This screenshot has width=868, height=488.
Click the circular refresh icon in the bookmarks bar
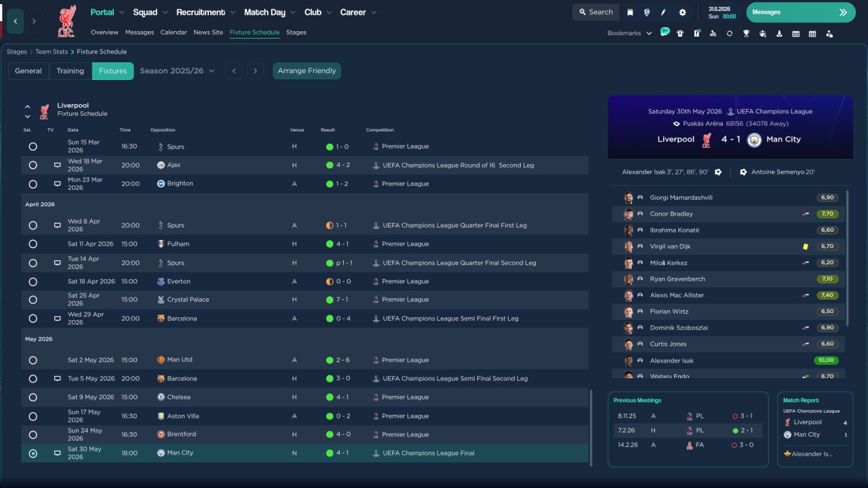tap(730, 33)
